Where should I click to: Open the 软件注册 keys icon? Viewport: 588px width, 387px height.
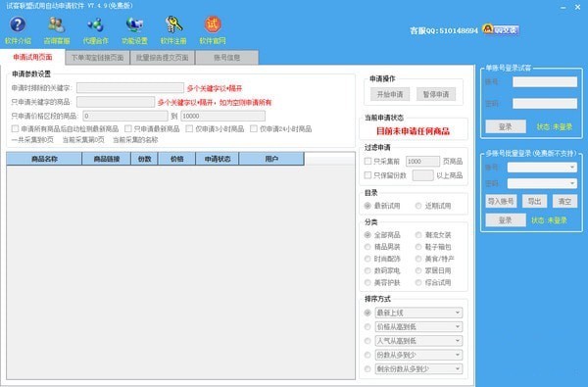click(173, 24)
